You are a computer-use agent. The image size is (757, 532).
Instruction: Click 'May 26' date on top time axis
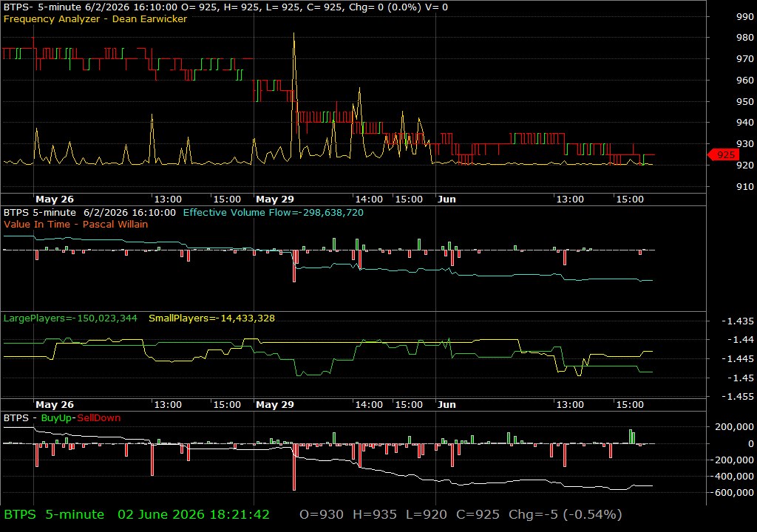[55, 199]
